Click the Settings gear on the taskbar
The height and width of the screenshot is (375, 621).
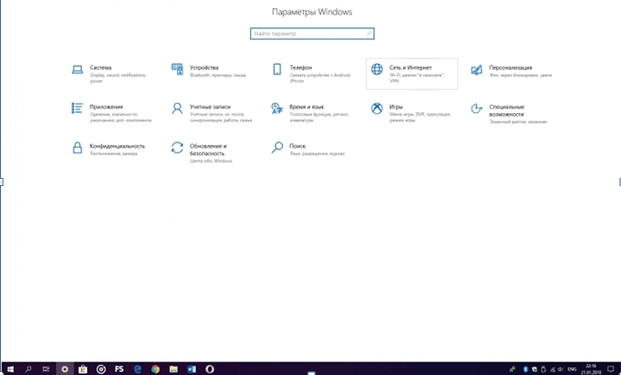point(64,369)
